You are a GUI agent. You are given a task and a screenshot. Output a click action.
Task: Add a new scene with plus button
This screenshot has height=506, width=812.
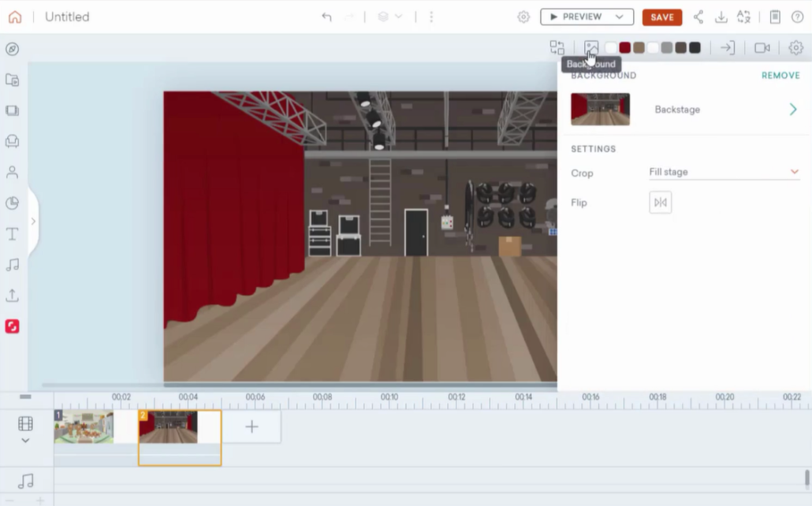[x=251, y=427]
